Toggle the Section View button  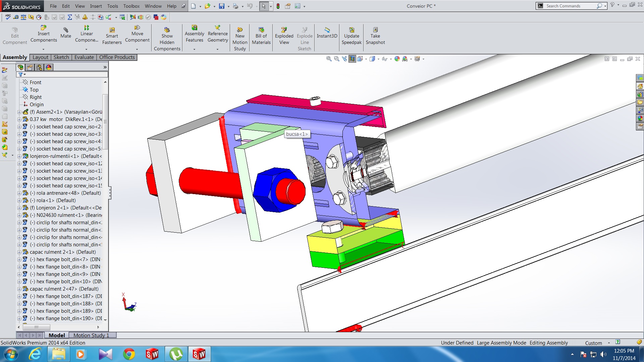click(x=352, y=59)
